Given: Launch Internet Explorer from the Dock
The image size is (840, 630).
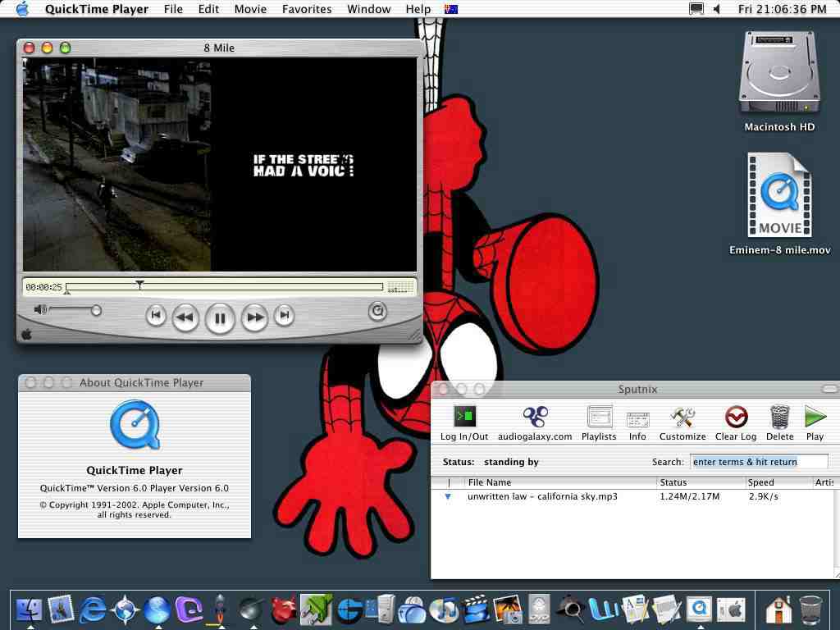Looking at the screenshot, I should (93, 609).
